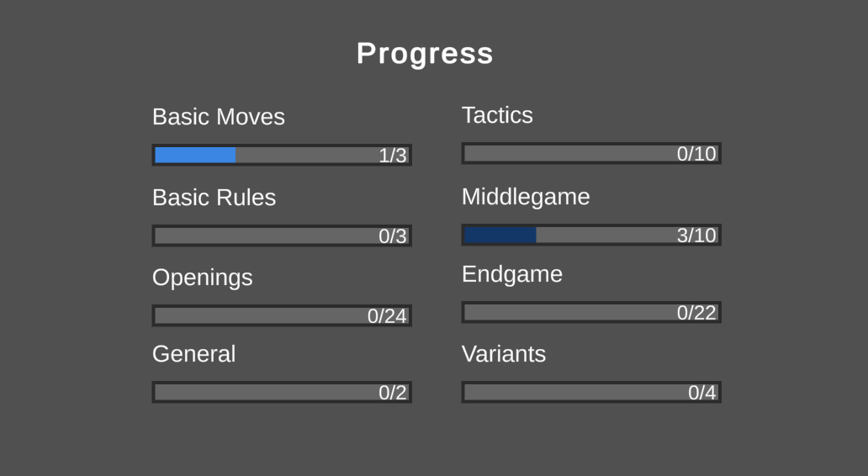Click the Basic Moves progress bar
The image size is (868, 476).
(x=282, y=155)
